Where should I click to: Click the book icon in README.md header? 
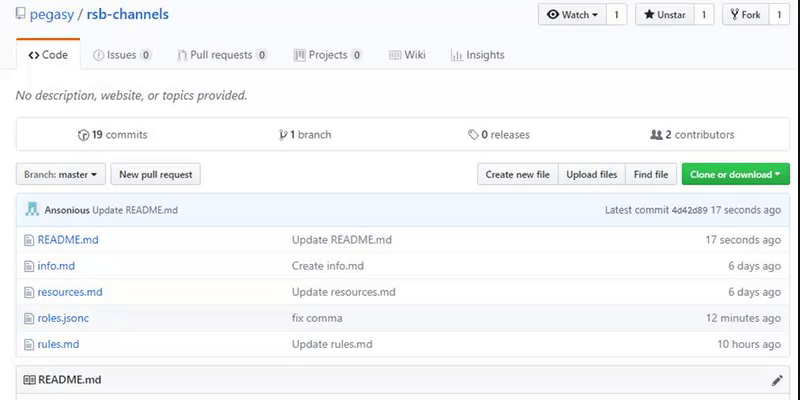[30, 380]
